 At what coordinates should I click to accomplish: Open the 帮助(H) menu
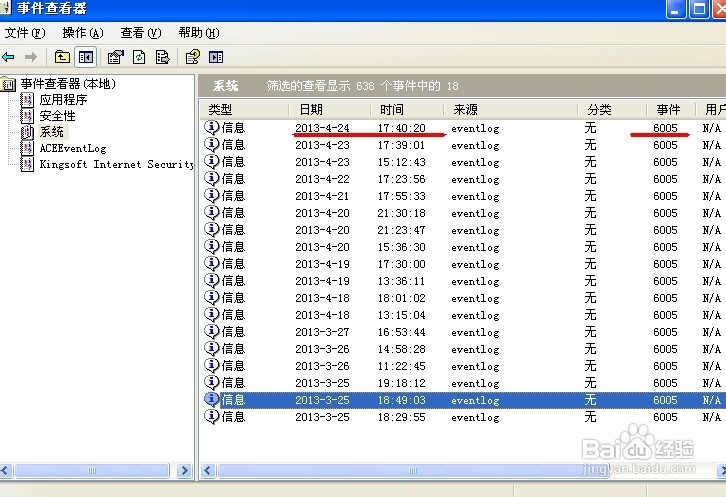[199, 33]
